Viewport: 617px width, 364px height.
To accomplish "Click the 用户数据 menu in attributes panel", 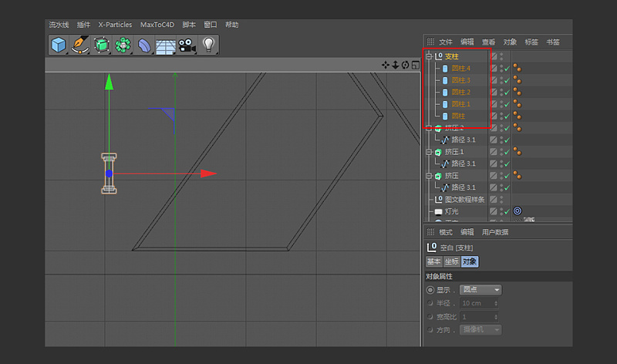I will point(495,232).
